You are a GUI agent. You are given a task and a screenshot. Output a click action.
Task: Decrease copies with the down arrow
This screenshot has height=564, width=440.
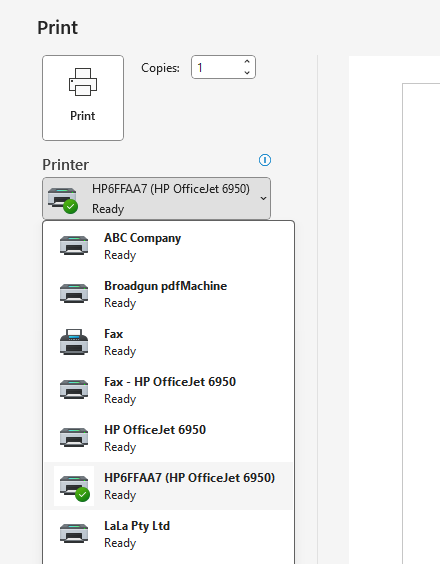[247, 72]
